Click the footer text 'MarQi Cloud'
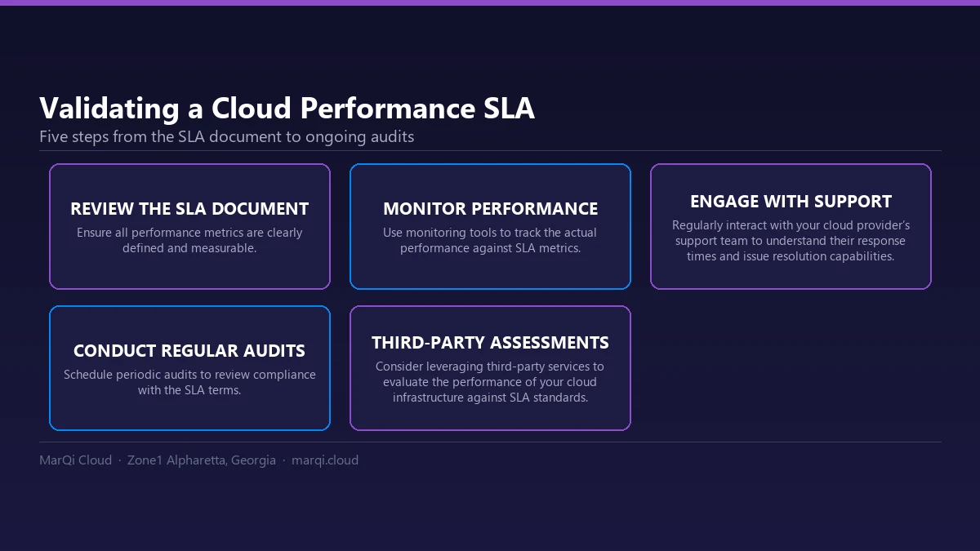This screenshot has width=980, height=551. coord(75,460)
